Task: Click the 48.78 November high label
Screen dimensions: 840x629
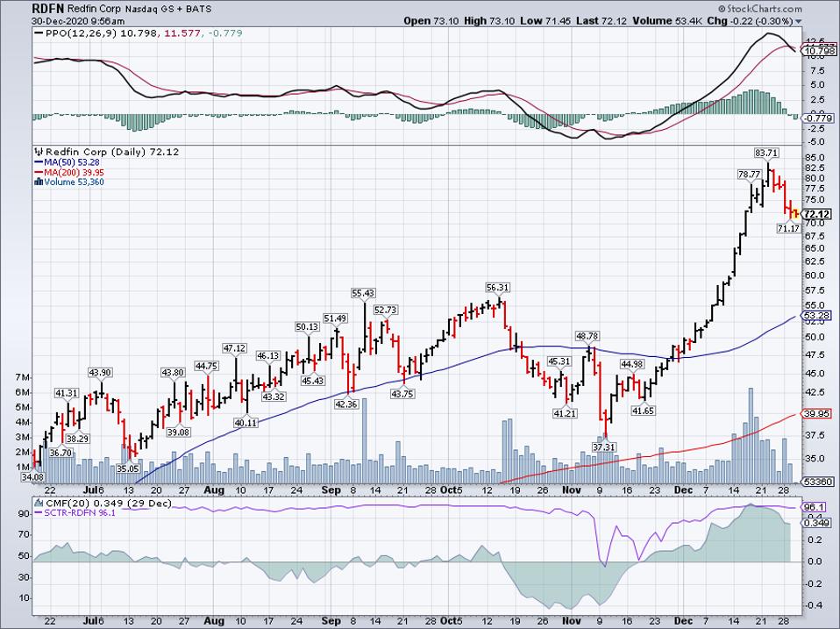Action: point(587,337)
